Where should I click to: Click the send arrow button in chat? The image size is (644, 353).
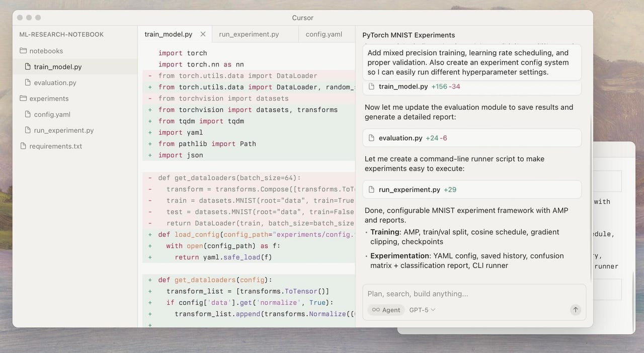point(576,310)
